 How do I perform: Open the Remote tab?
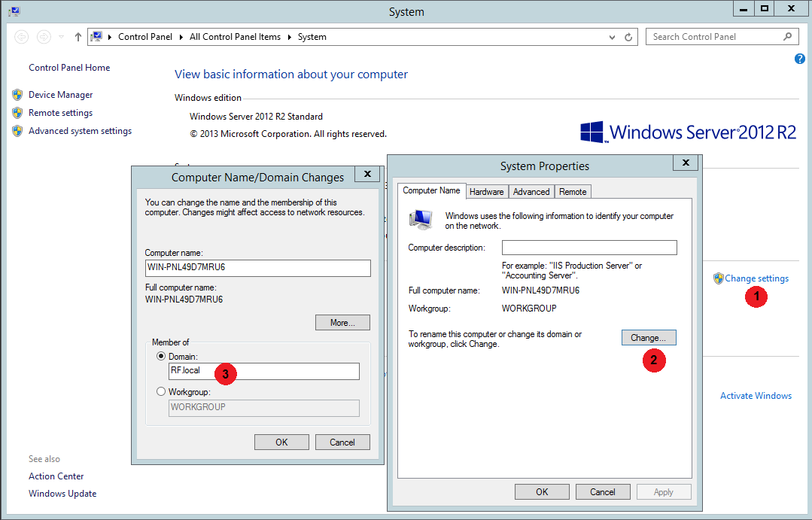pyautogui.click(x=573, y=192)
